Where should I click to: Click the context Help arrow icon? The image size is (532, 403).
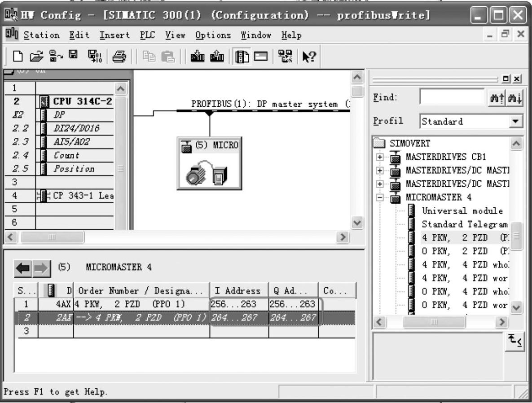[x=309, y=57]
